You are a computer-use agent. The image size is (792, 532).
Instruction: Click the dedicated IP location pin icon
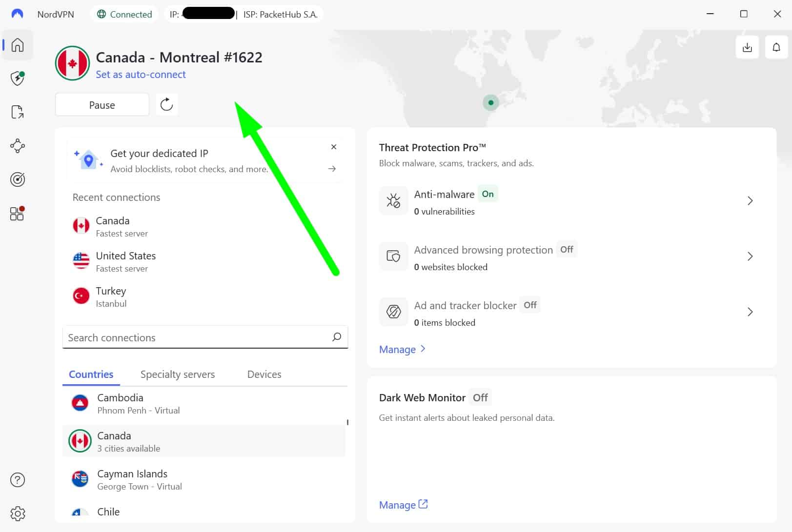coord(88,159)
